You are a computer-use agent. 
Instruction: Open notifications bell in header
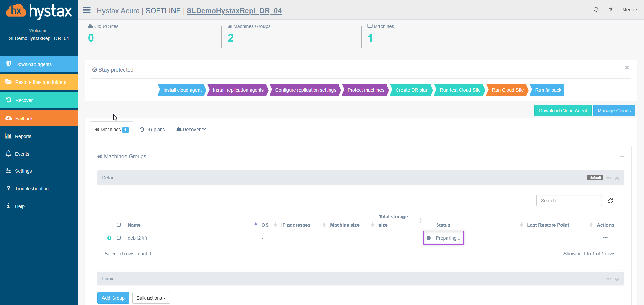point(596,10)
